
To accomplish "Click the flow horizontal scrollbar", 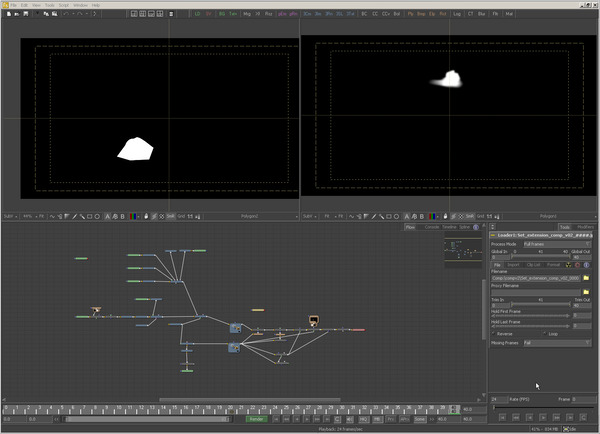I will tap(249, 400).
